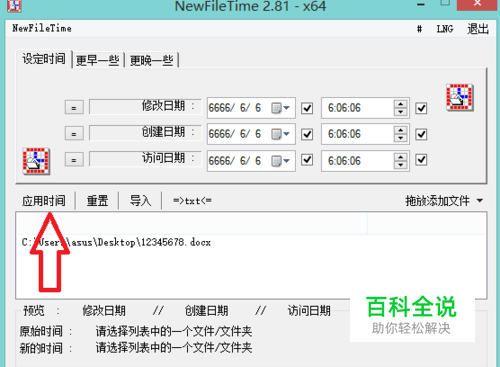Image resolution: width=500 pixels, height=367 pixels.
Task: Toggle the 创建日期 time checkbox
Action: click(421, 134)
